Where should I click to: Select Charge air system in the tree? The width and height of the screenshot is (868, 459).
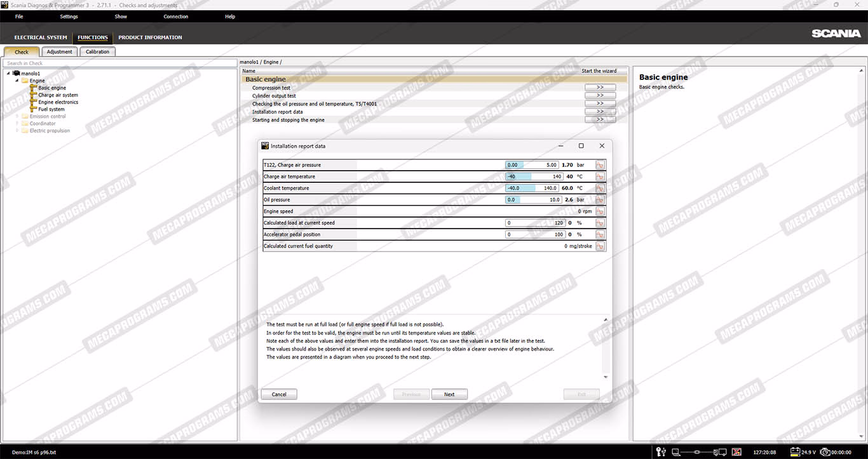58,95
